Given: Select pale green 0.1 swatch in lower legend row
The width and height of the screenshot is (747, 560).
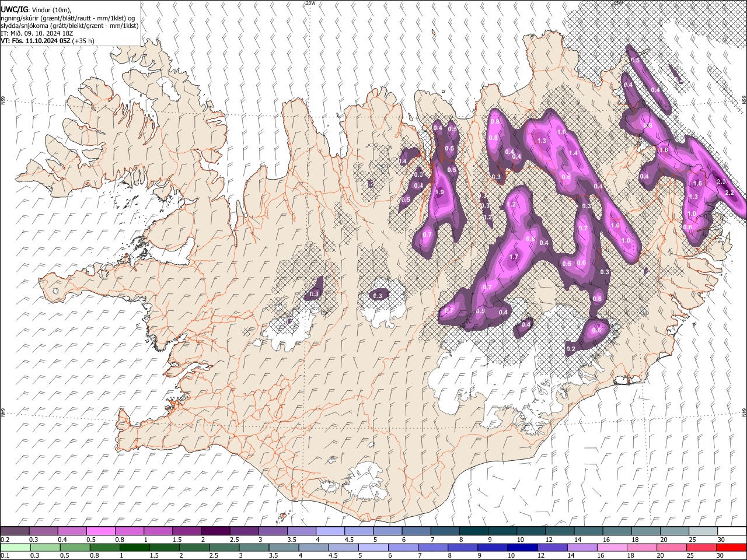Looking at the screenshot, I should (x=15, y=547).
